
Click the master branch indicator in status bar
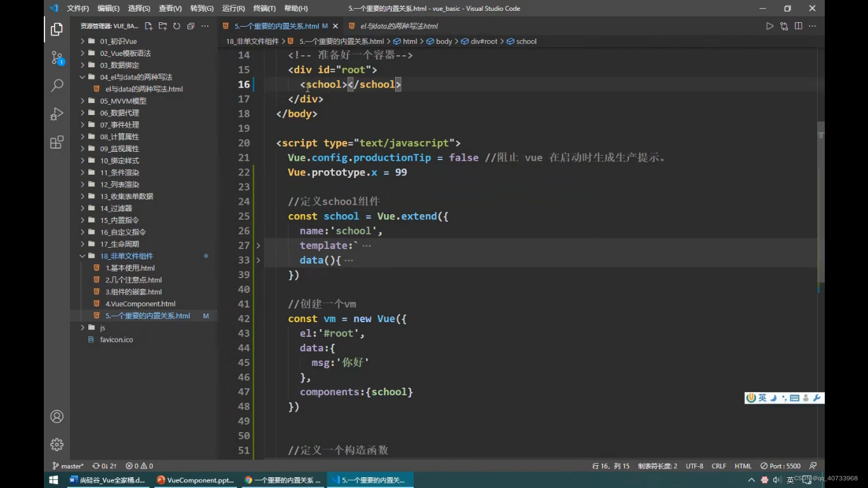[x=68, y=466]
